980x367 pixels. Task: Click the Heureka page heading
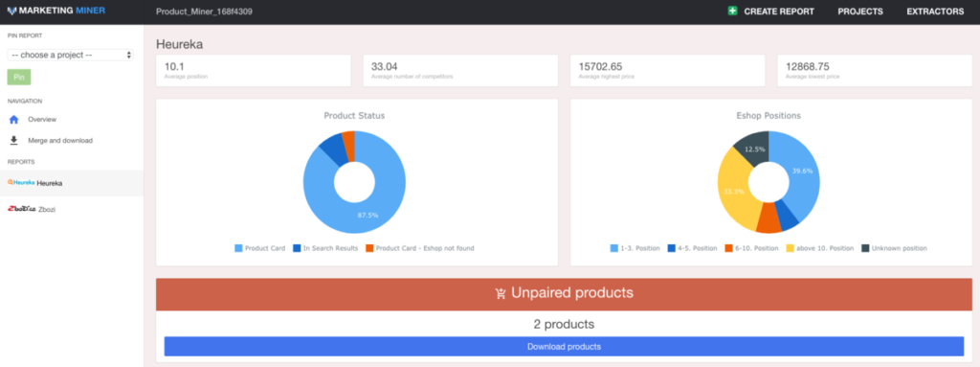pos(179,44)
